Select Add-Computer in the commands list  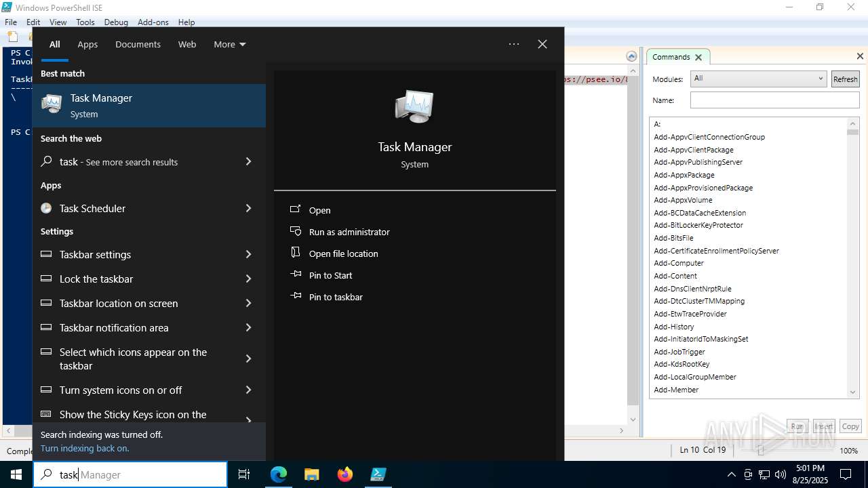(x=679, y=263)
